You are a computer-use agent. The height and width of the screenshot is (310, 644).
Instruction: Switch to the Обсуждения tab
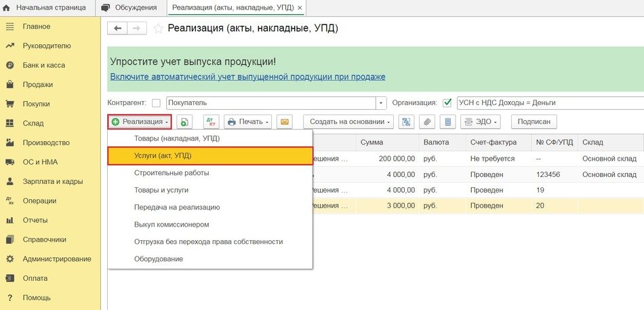(129, 7)
